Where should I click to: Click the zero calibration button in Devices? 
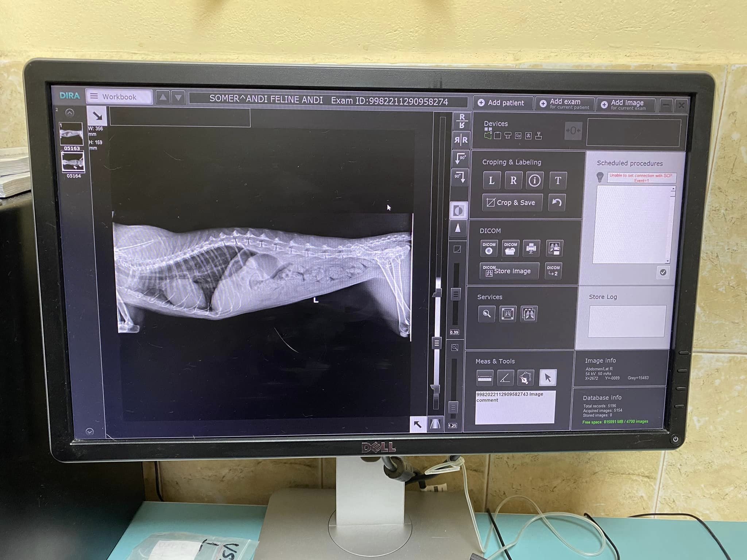click(573, 131)
